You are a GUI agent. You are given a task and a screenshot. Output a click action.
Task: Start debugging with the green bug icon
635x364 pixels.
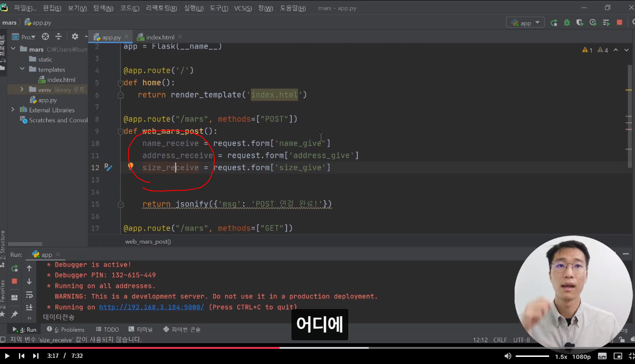click(x=567, y=23)
